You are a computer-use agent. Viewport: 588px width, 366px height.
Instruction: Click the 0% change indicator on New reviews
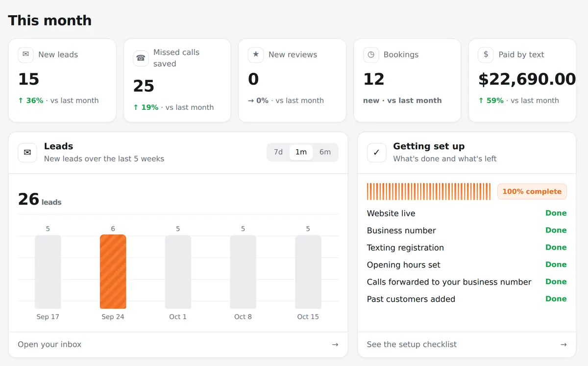click(x=258, y=101)
